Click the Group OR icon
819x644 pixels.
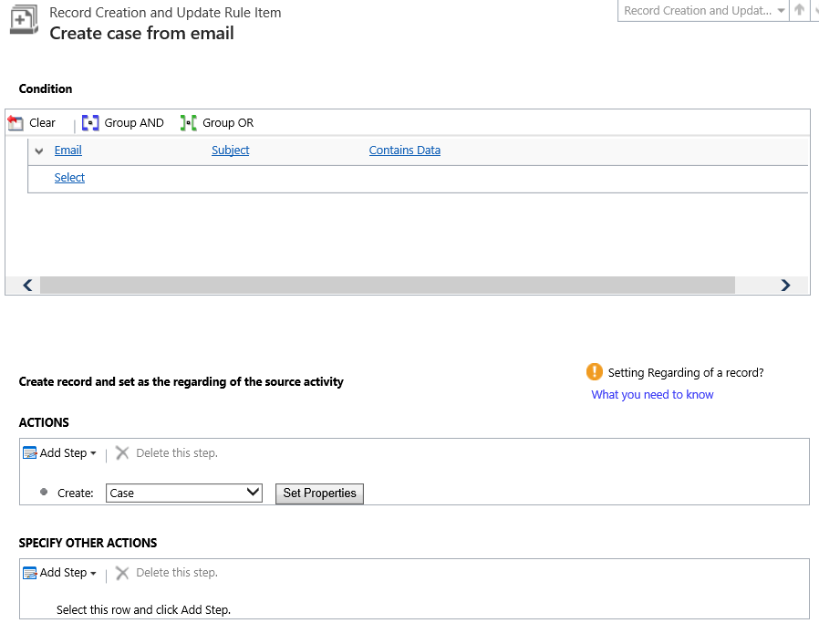tap(188, 122)
